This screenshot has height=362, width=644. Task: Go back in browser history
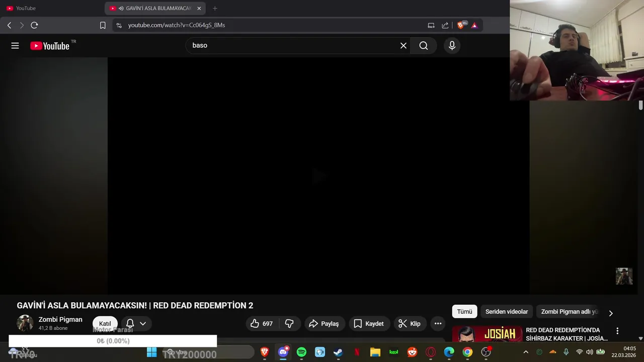point(9,25)
